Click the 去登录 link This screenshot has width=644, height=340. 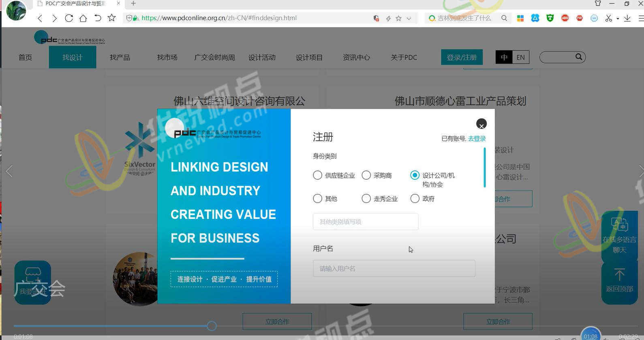pos(477,139)
